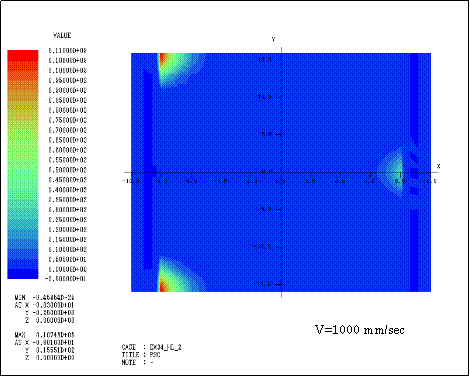Pick the bright green middle legend band
The width and height of the screenshot is (470, 377).
(23, 165)
